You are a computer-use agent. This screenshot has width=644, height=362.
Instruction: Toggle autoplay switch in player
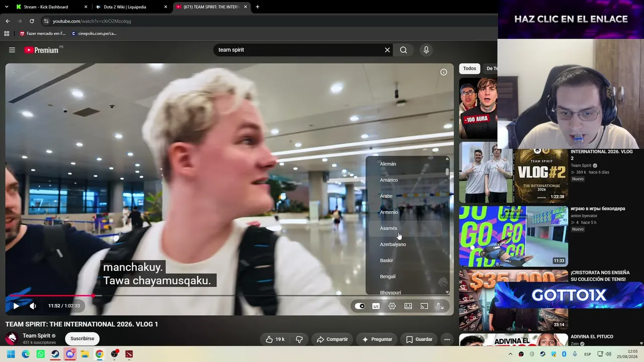[x=360, y=306]
